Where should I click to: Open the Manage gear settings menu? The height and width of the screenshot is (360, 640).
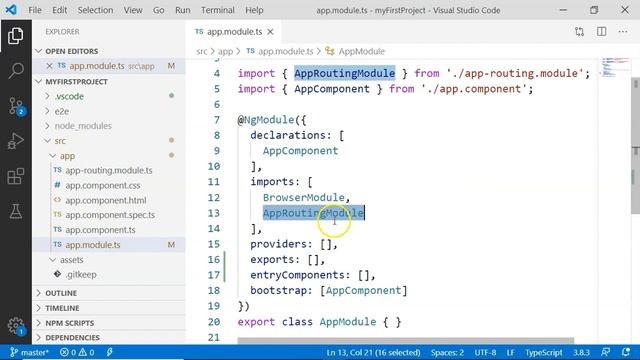[x=16, y=326]
